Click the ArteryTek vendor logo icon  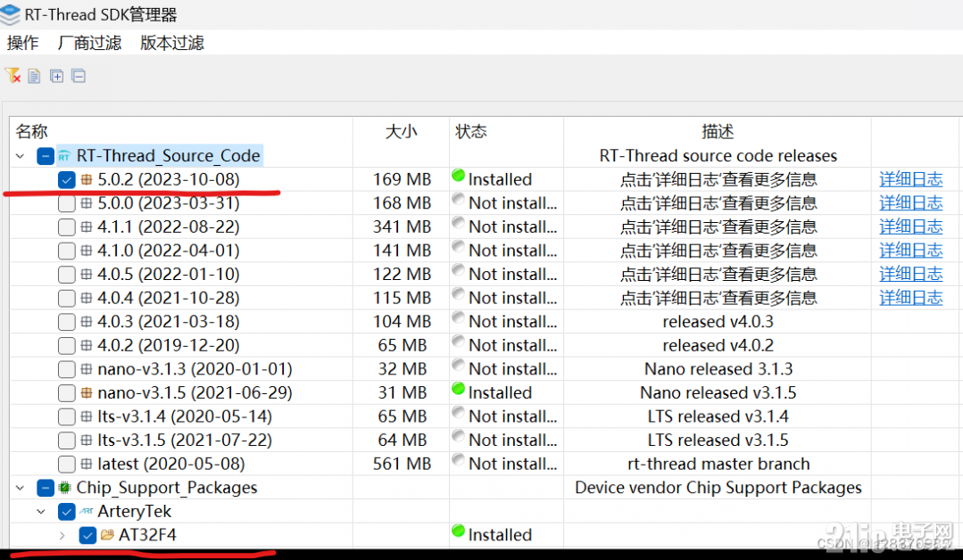tap(86, 511)
